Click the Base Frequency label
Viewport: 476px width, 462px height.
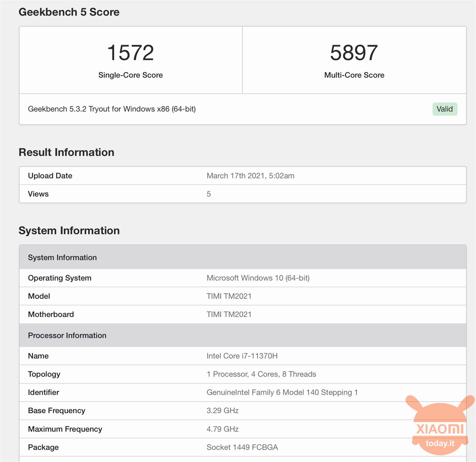(57, 410)
